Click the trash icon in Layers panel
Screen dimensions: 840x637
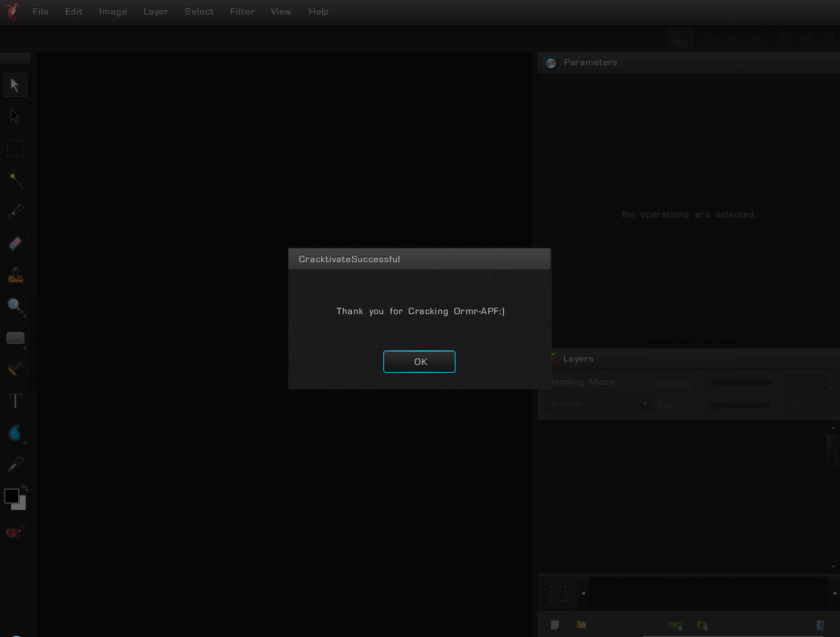(x=820, y=625)
